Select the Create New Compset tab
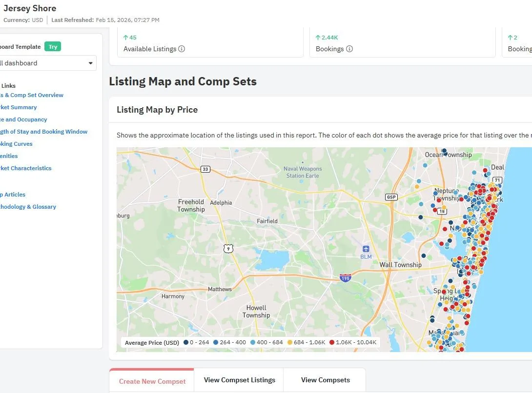The height and width of the screenshot is (393, 532). pos(152,381)
